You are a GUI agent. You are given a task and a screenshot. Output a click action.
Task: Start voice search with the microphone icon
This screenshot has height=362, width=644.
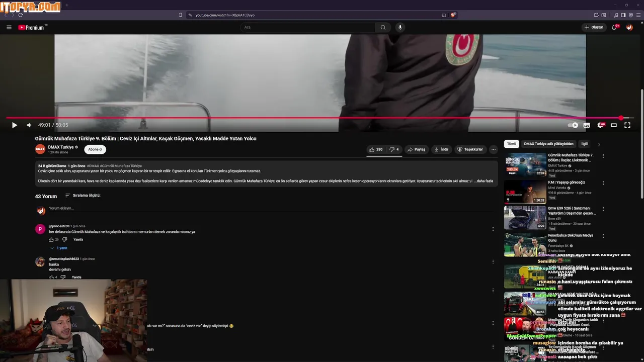tap(400, 27)
